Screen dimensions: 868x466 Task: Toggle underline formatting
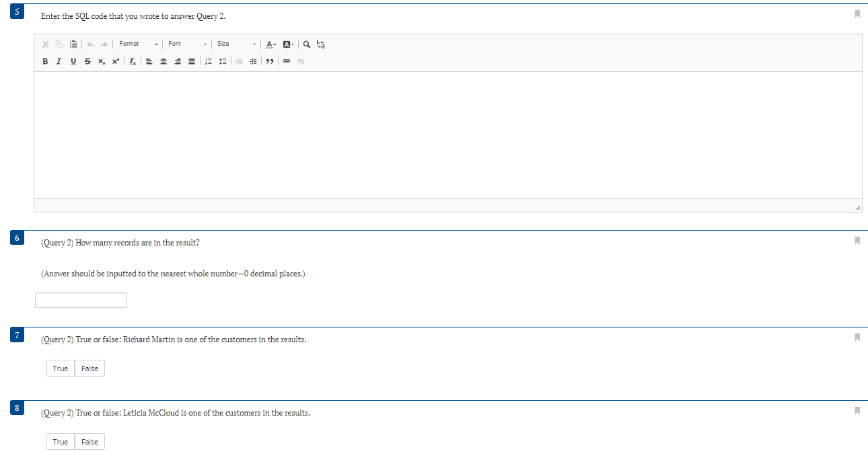[73, 61]
